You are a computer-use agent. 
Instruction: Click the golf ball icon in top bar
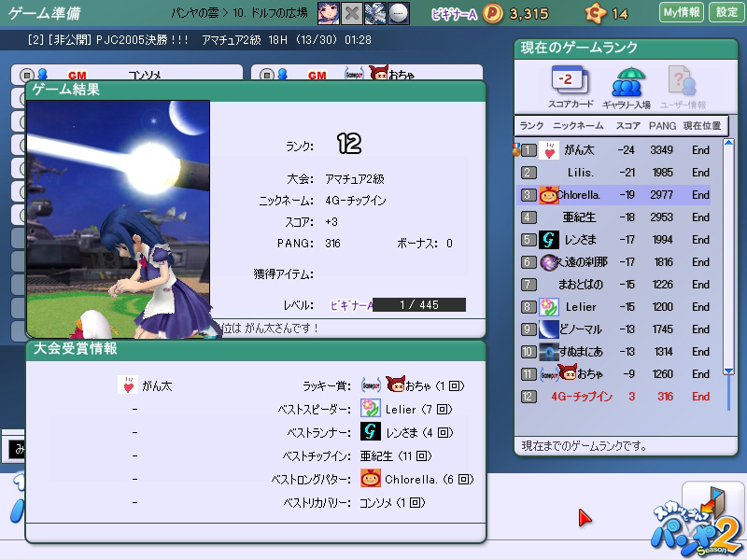pyautogui.click(x=399, y=13)
